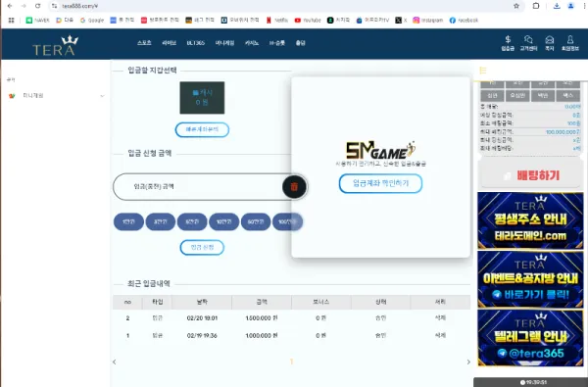Screen dimensions: 588x387
Task: Click the TERA crown logo
Action: pos(56,45)
